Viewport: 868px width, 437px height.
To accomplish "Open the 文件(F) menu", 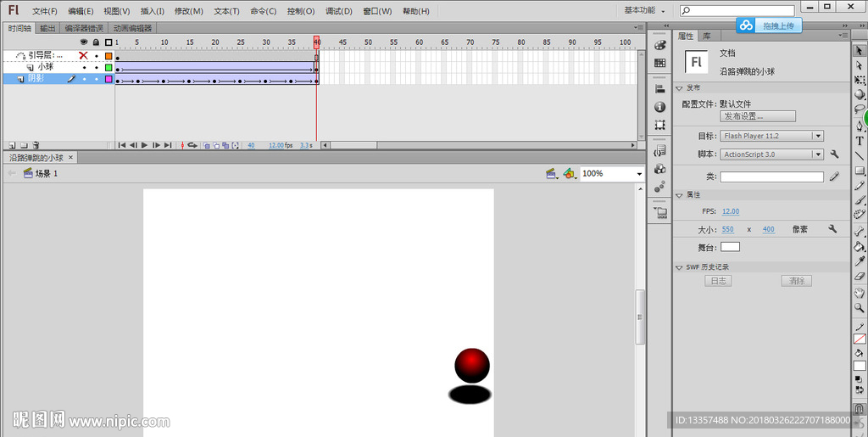I will coord(45,11).
